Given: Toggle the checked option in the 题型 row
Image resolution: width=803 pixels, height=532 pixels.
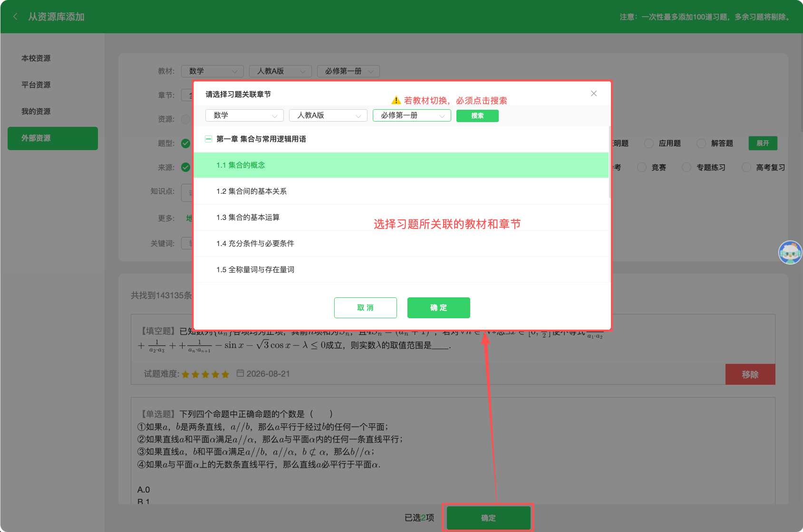Looking at the screenshot, I should point(186,143).
